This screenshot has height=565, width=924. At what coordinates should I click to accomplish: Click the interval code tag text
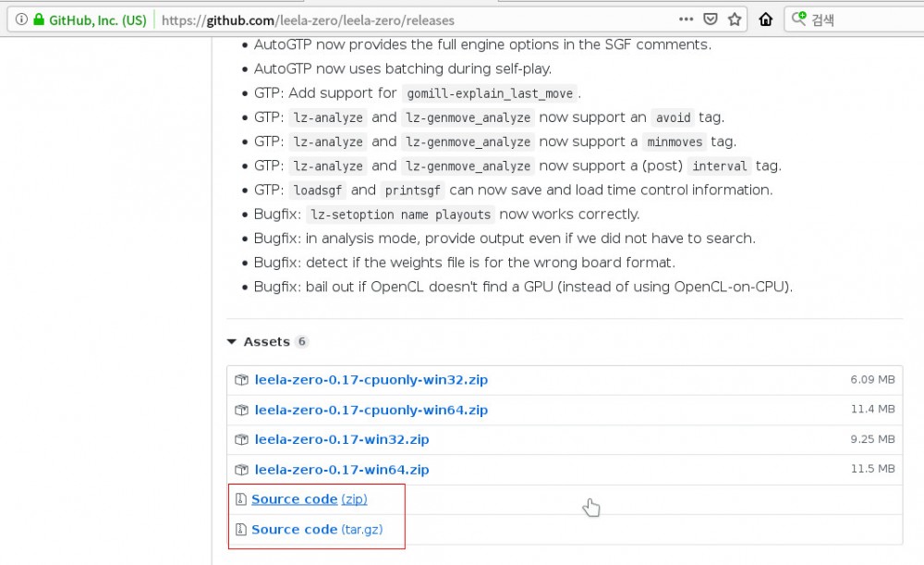pos(720,166)
